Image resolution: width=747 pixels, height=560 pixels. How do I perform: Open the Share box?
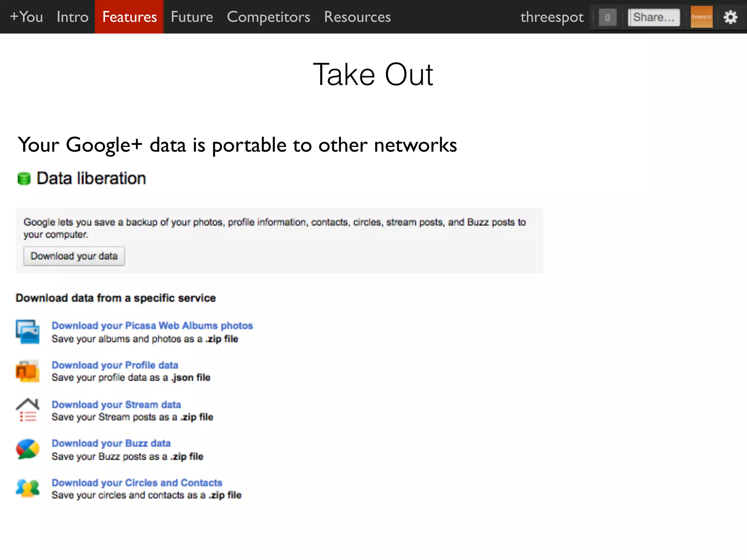point(654,17)
